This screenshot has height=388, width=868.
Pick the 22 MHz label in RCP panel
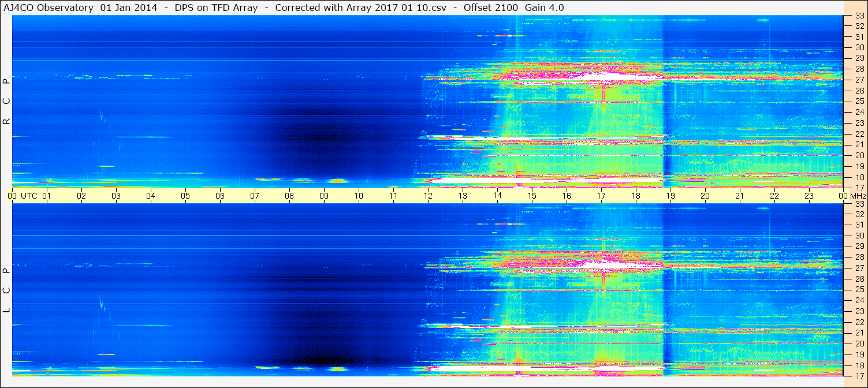(859, 134)
